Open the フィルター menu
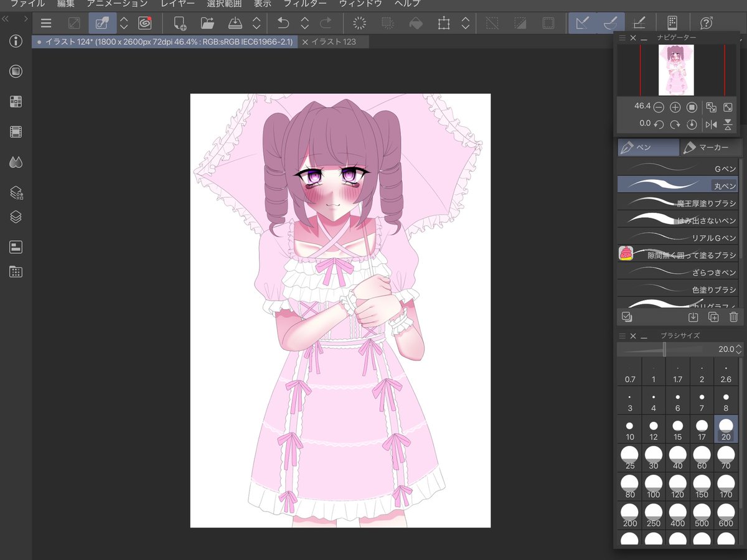This screenshot has height=560, width=747. (305, 3)
